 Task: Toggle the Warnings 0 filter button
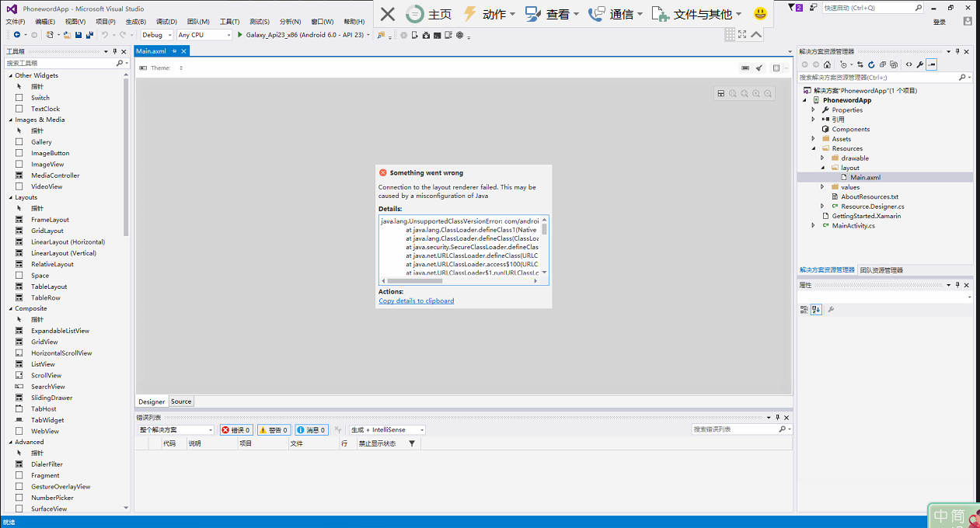coord(274,429)
